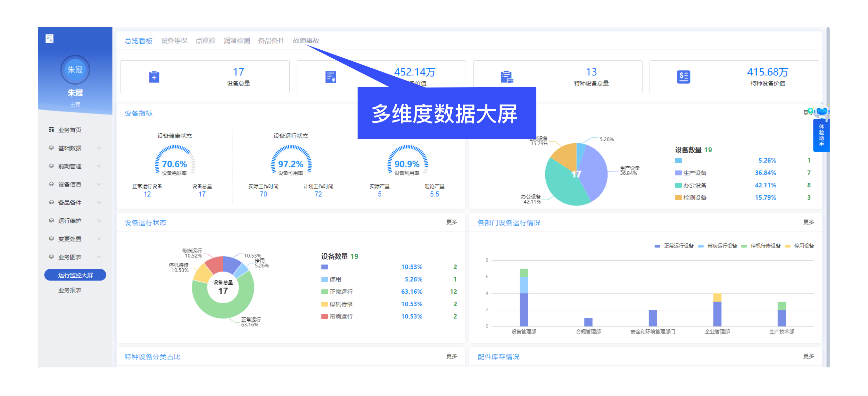Viewport: 868px width, 396px height.
Task: Open the 故障事故 tab
Action: (x=306, y=40)
